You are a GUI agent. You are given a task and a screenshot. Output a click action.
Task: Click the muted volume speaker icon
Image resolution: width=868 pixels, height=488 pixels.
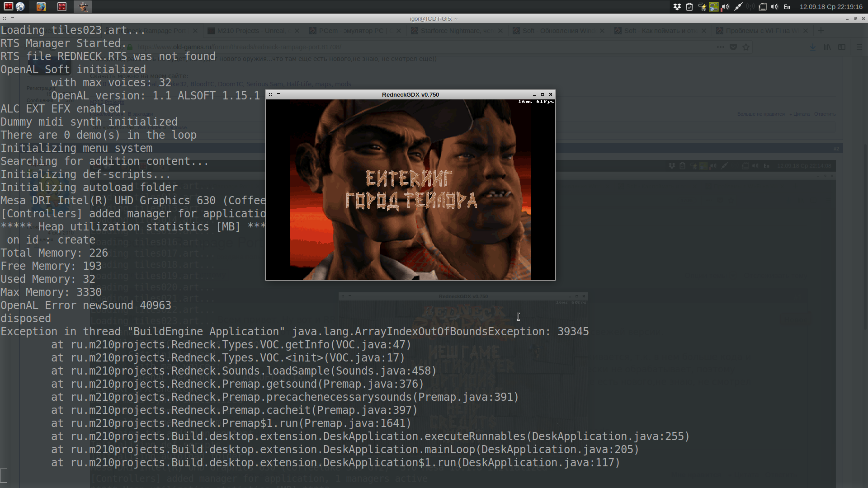726,7
